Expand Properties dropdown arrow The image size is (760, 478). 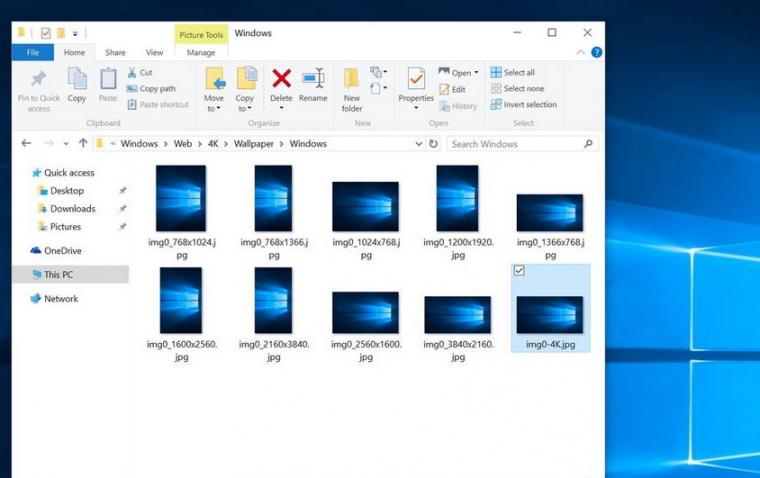pos(416,108)
